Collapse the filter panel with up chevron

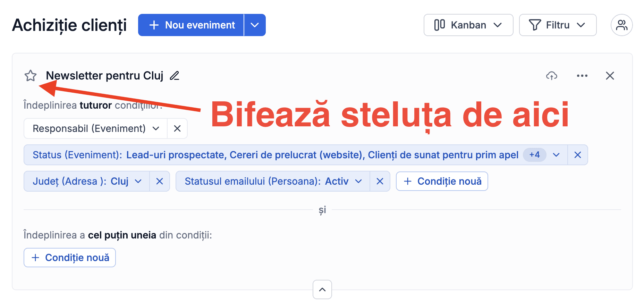coord(322,290)
